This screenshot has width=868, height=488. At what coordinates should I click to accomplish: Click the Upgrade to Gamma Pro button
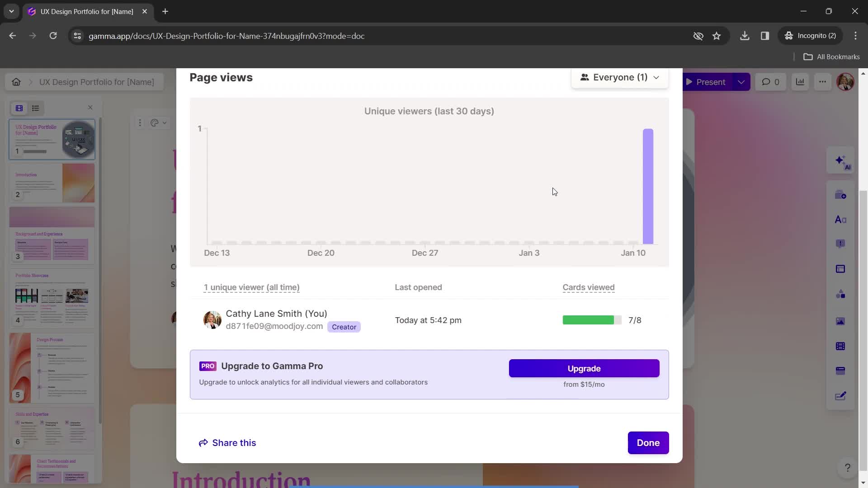point(584,368)
